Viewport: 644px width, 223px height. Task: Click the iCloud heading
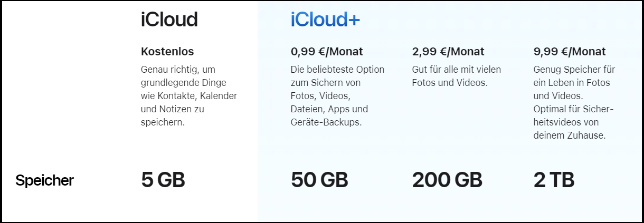click(x=169, y=20)
